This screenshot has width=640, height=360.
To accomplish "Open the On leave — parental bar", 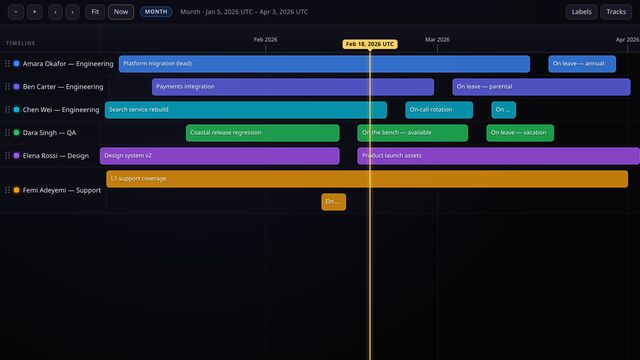I will (541, 87).
